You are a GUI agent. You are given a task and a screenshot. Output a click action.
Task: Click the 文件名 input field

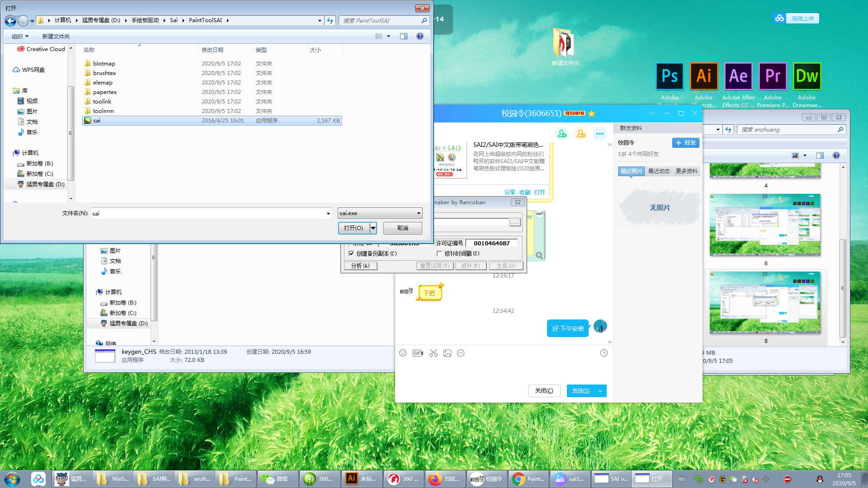208,213
